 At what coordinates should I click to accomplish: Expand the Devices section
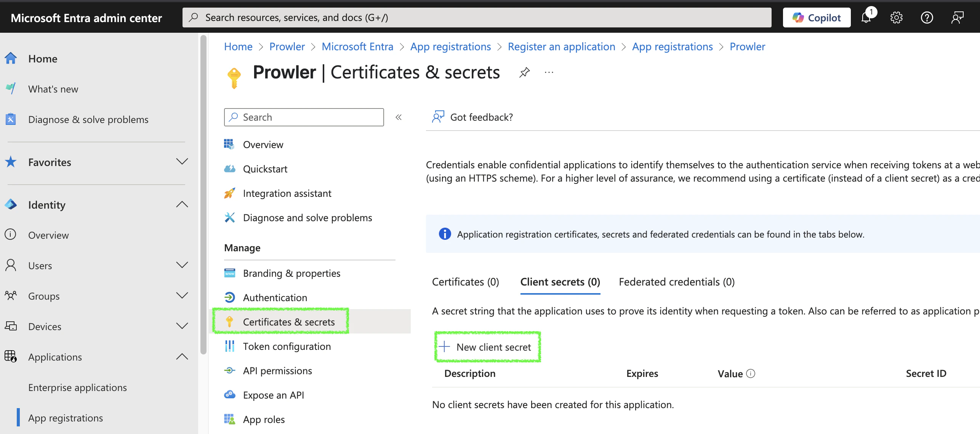point(182,326)
